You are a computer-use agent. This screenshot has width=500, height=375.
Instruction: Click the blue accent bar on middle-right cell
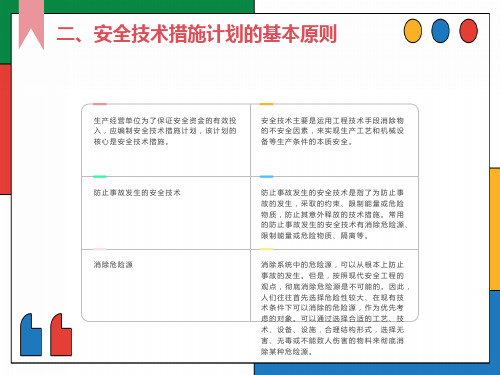(266, 176)
